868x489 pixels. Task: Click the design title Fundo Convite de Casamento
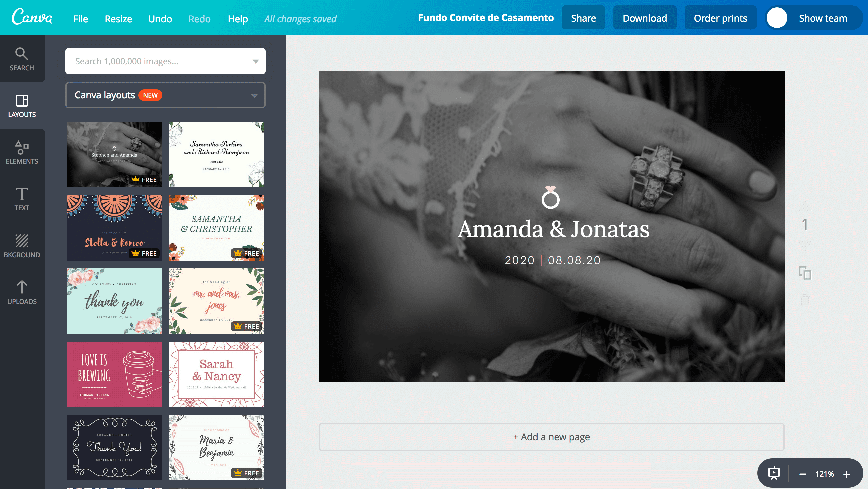(x=486, y=18)
